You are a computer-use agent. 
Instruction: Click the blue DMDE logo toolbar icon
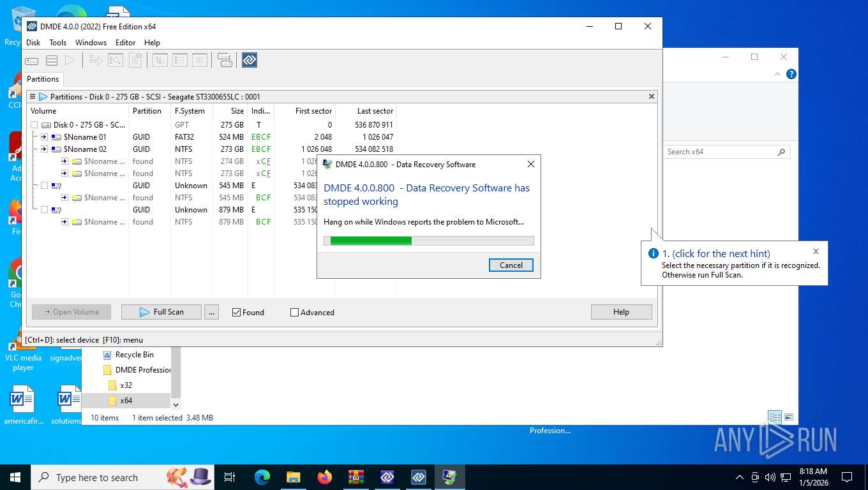point(250,61)
